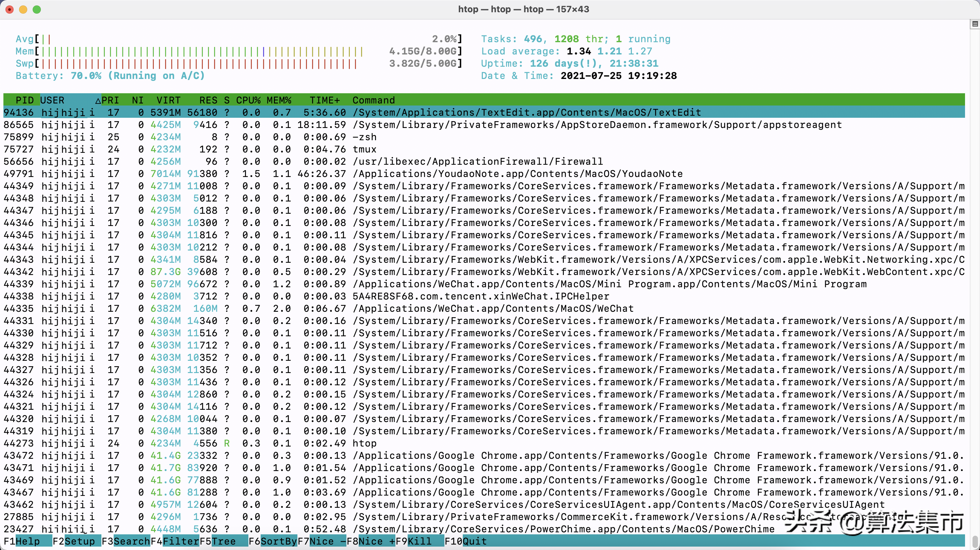This screenshot has height=550, width=980.
Task: Sort by the CPU% column header
Action: click(248, 100)
